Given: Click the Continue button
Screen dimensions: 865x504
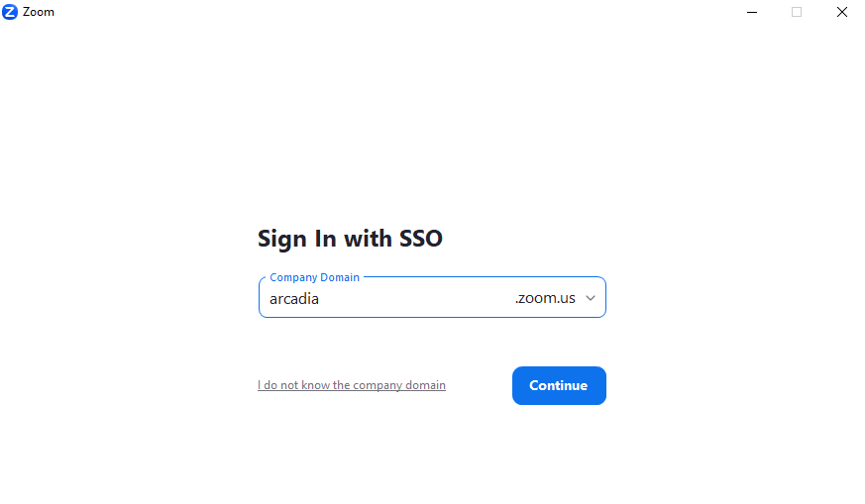Looking at the screenshot, I should (559, 385).
